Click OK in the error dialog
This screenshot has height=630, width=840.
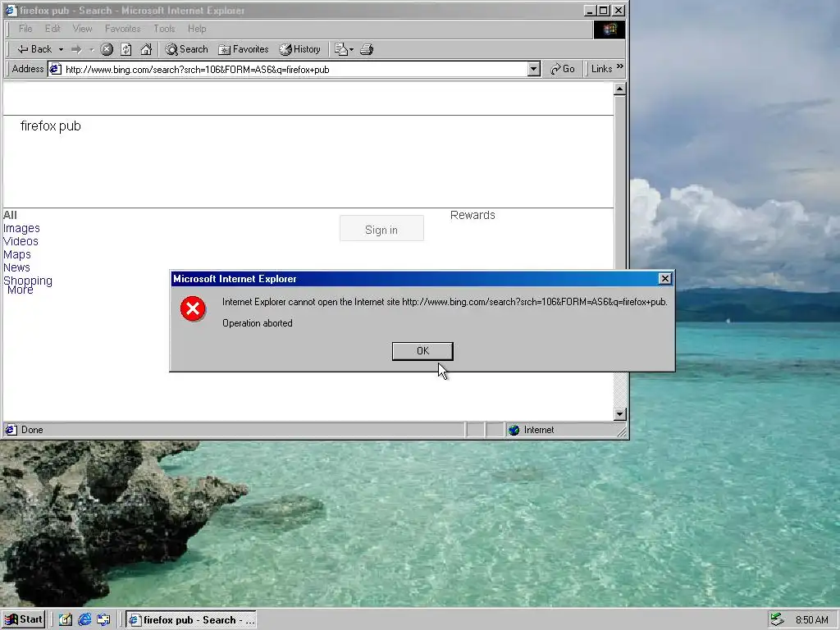422,351
